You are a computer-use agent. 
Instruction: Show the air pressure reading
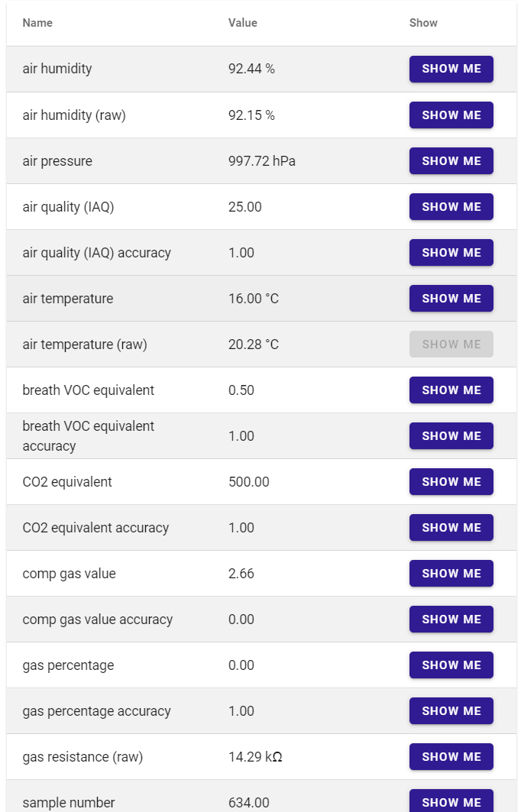(x=451, y=161)
